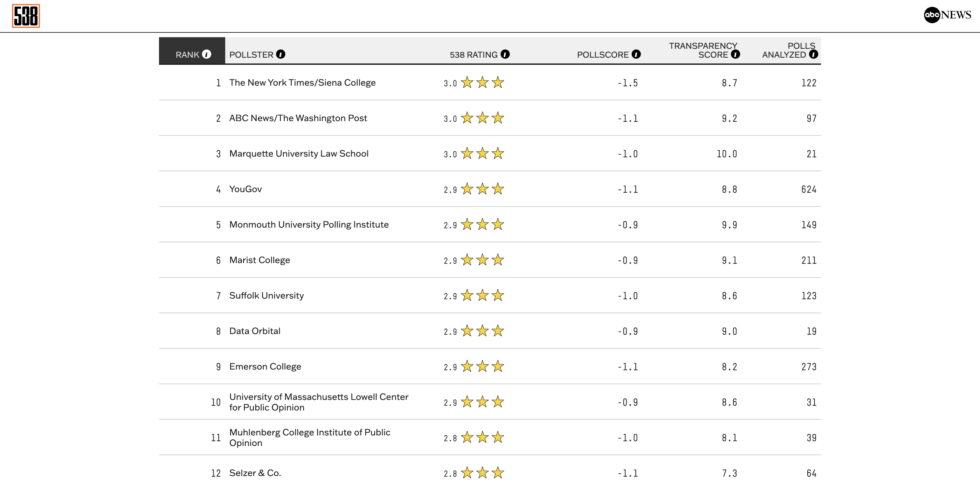Click the last star of Selzer & Co.'s rating
Image resolution: width=980 pixels, height=490 pixels.
[x=498, y=473]
